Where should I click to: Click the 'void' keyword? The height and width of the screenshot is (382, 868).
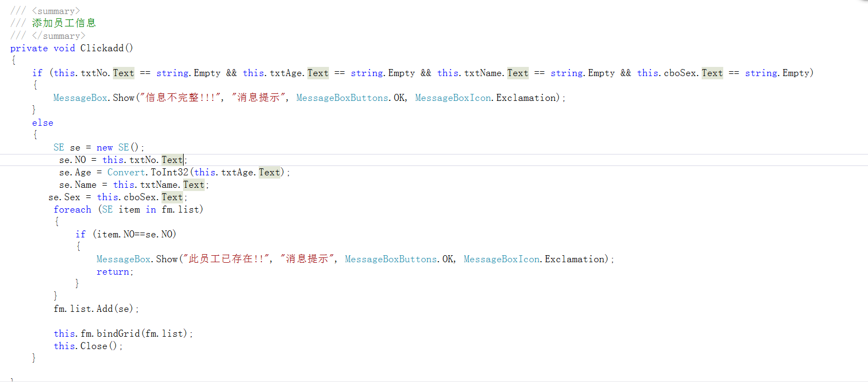point(64,48)
